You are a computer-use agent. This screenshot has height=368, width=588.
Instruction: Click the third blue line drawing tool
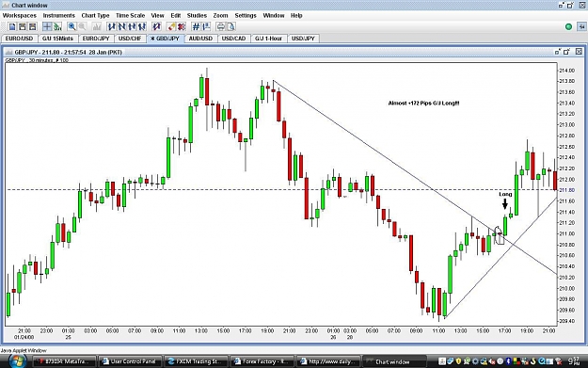coord(132,26)
